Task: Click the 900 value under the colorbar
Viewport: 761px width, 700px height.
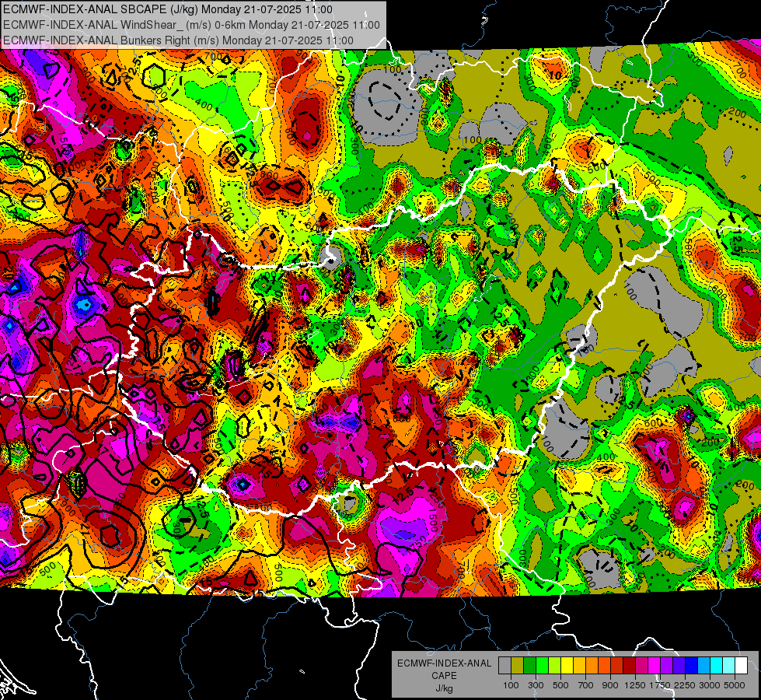Action: (x=610, y=685)
